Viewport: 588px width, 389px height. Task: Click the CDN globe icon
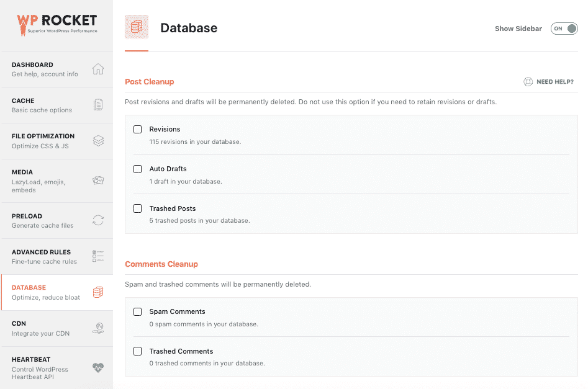[x=98, y=328]
